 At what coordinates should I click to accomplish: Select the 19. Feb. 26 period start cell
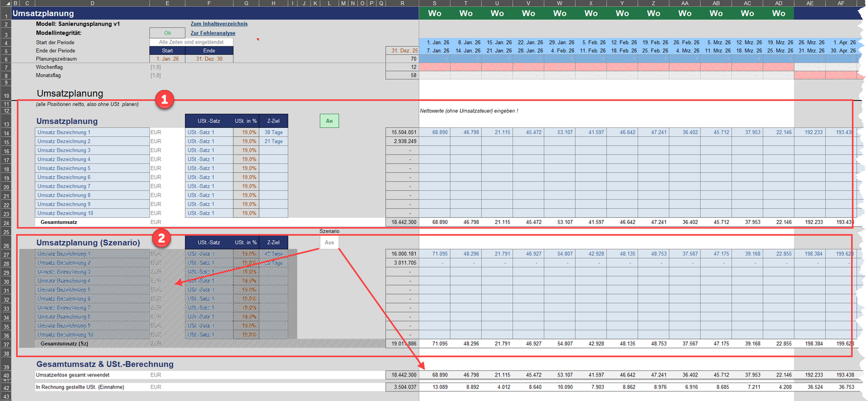654,42
